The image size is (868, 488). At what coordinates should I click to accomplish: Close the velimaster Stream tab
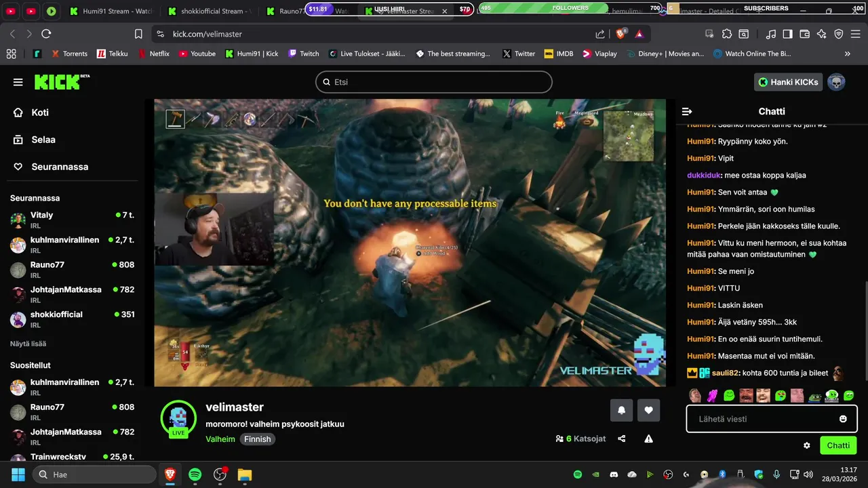445,12
